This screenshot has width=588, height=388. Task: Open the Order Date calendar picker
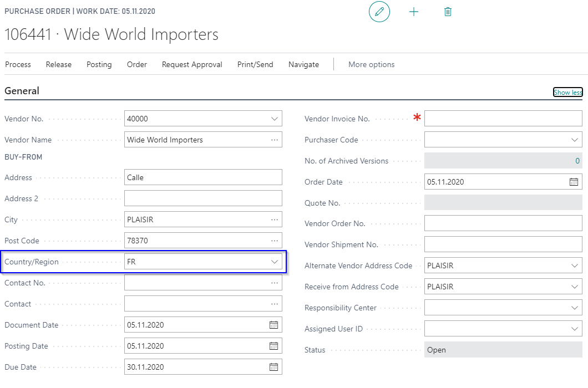click(574, 182)
